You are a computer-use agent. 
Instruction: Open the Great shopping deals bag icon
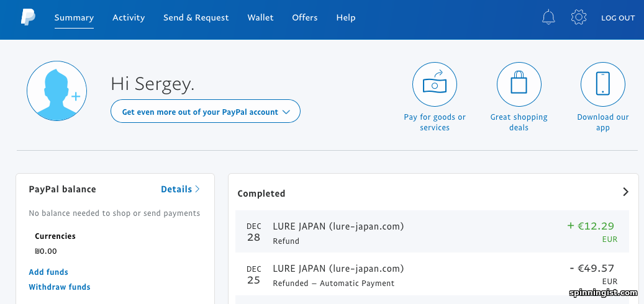519,84
